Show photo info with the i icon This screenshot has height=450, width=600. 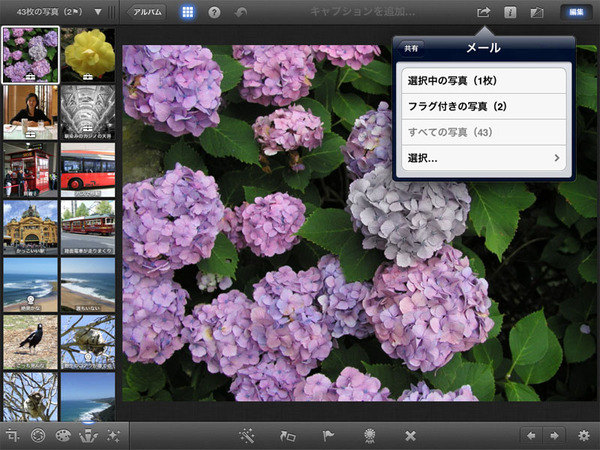point(510,12)
